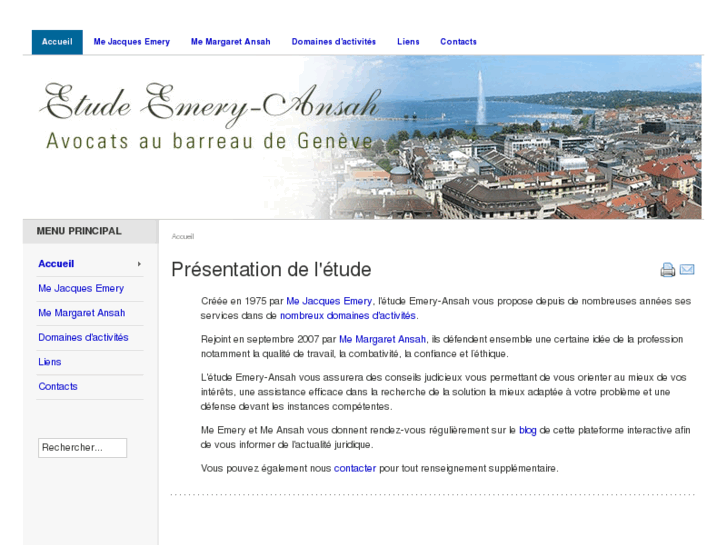
Task: Open Me Margaret Ansah in top navigation
Action: click(x=230, y=42)
